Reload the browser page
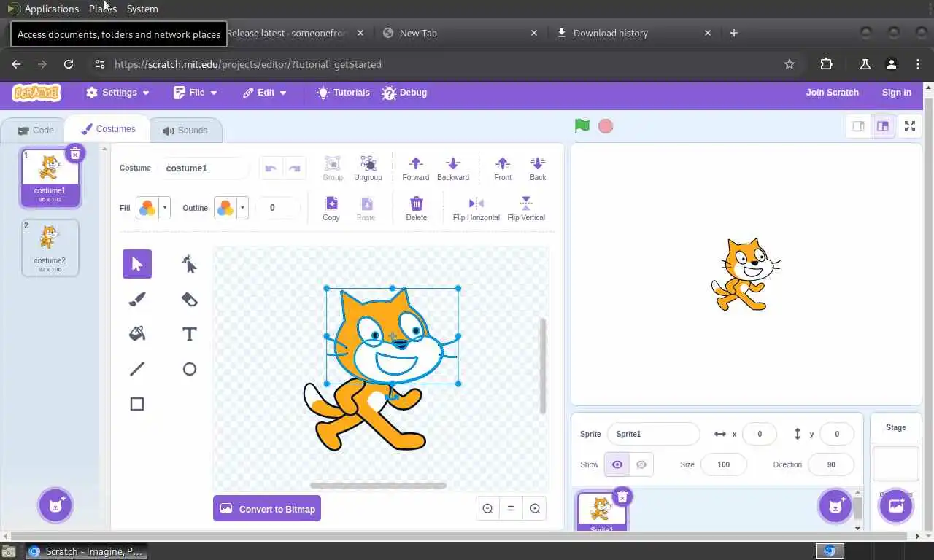Screen dimensions: 934x560 69,64
